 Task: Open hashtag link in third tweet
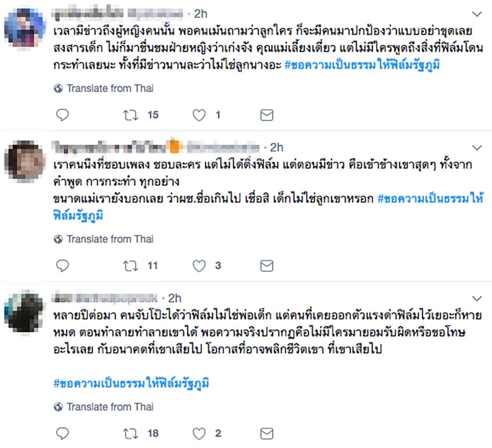coord(131,383)
